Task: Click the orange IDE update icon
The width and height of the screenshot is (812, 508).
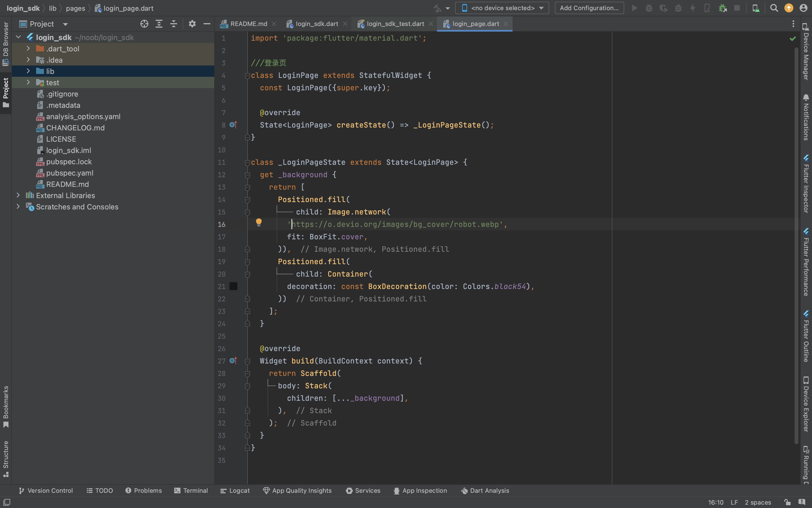Action: [789, 8]
